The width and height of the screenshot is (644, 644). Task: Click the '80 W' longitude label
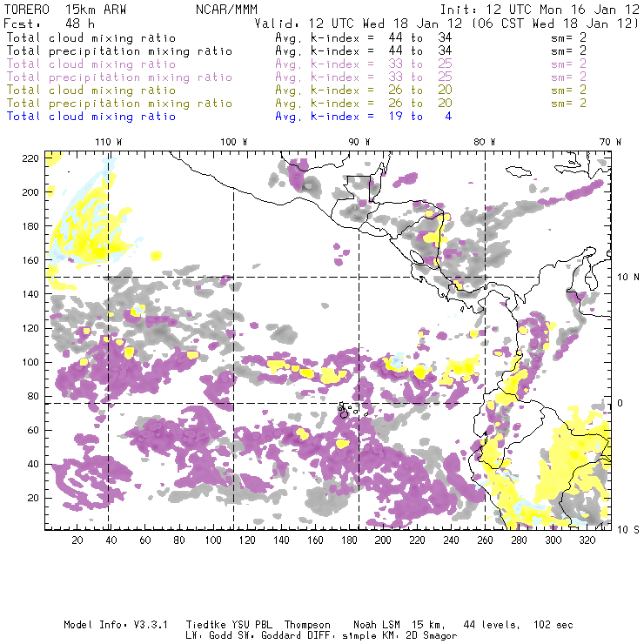pos(484,142)
